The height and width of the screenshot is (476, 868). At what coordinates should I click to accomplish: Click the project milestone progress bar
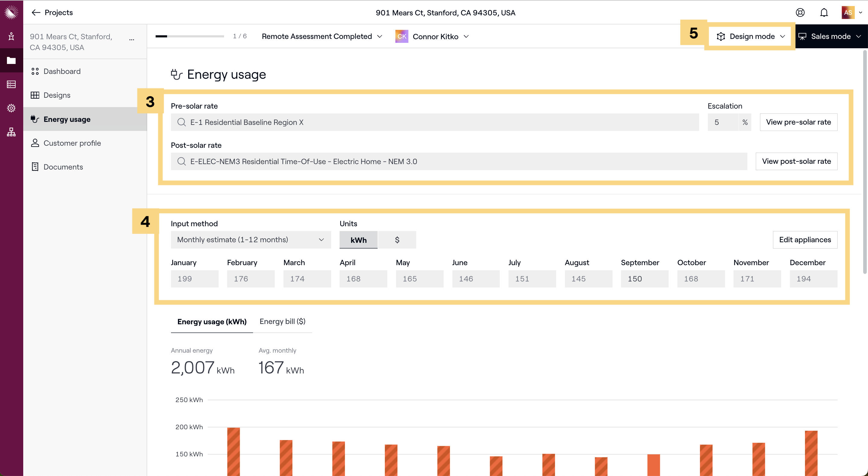189,36
